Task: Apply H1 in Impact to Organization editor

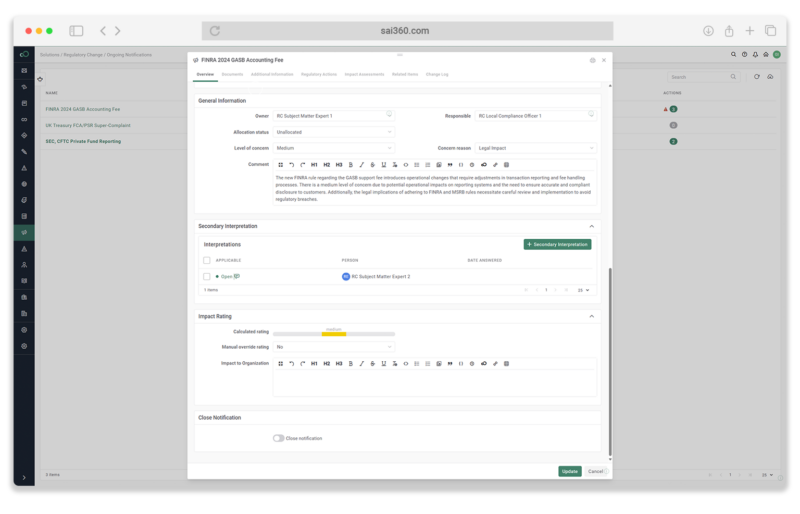Action: click(314, 364)
